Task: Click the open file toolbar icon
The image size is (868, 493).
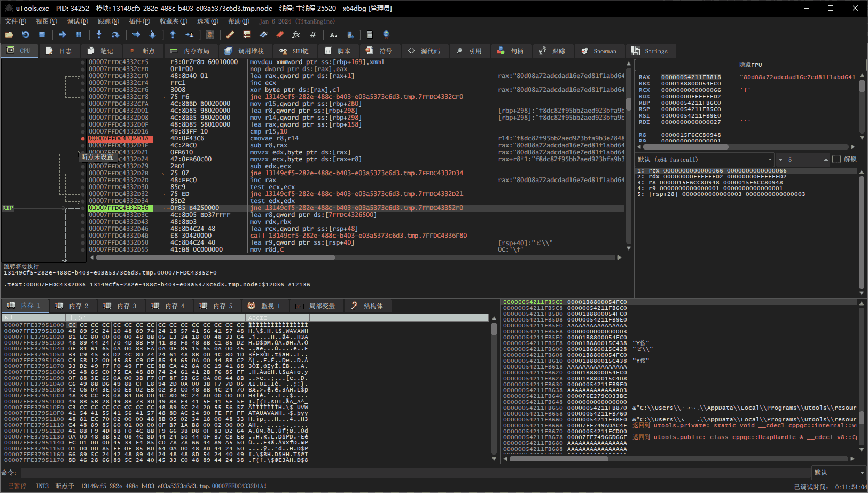Action: click(9, 35)
